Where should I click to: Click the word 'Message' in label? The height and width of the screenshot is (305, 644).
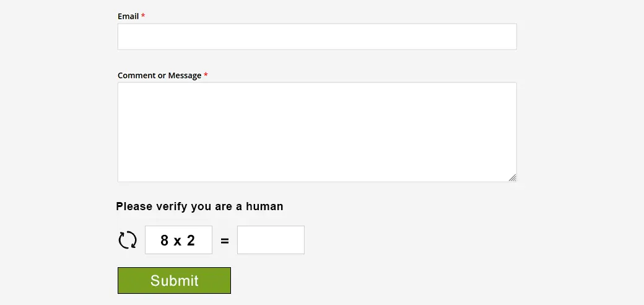pyautogui.click(x=185, y=76)
